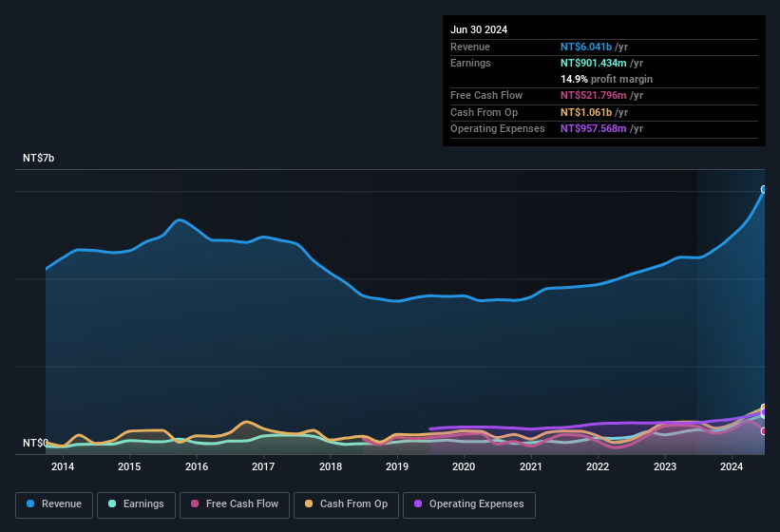Toggle the Earnings series legend button
Image resolution: width=780 pixels, height=532 pixels.
click(x=136, y=504)
